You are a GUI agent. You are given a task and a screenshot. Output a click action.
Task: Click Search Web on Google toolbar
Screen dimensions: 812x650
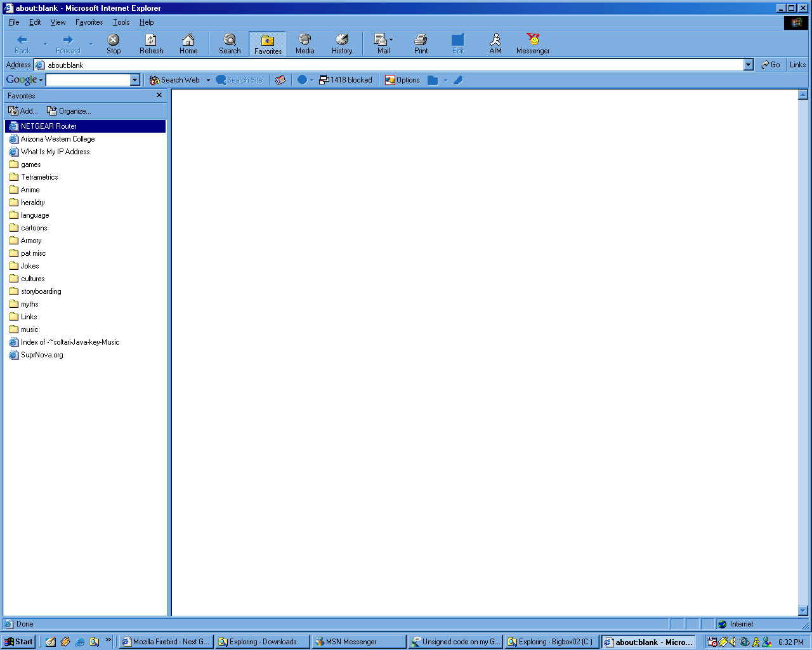(x=174, y=80)
